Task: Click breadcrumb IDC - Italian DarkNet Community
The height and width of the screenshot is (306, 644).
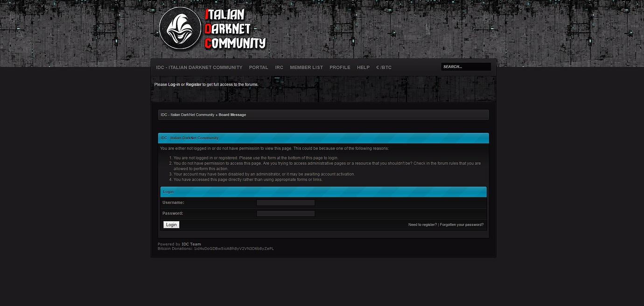Action: click(188, 115)
